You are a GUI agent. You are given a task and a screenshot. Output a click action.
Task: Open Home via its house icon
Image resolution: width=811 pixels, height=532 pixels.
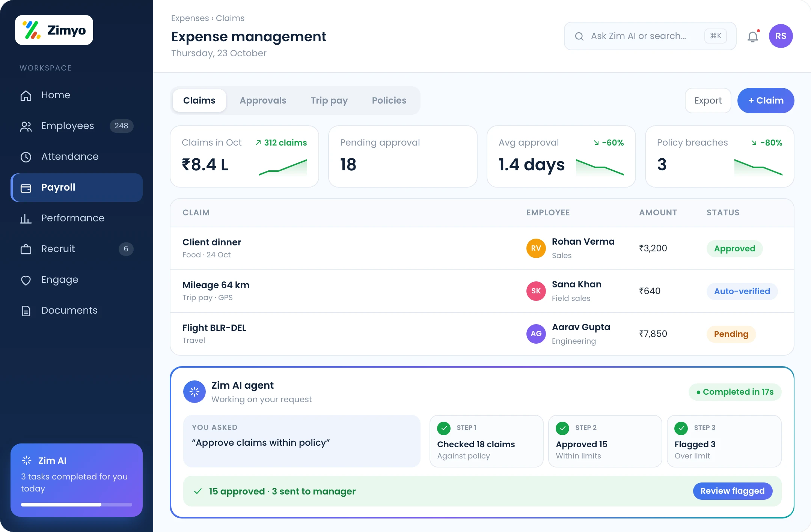point(26,95)
